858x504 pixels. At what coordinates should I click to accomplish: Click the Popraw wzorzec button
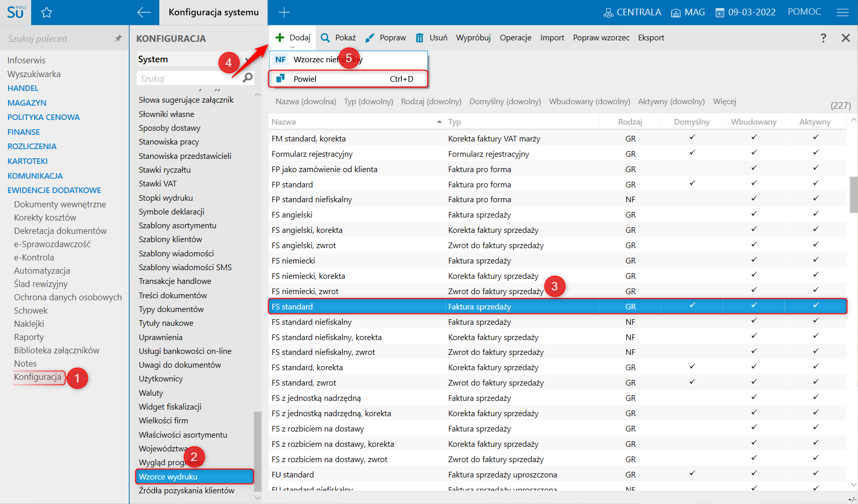(x=601, y=38)
